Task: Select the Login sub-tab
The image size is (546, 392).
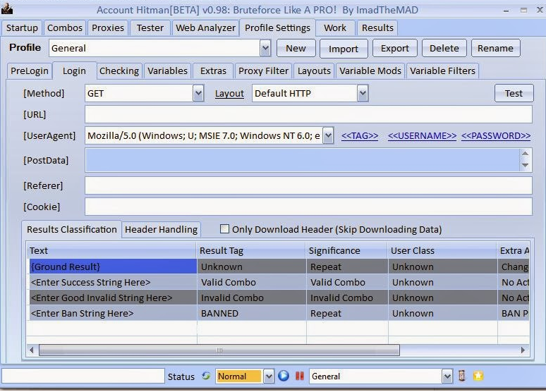Action: [x=74, y=71]
